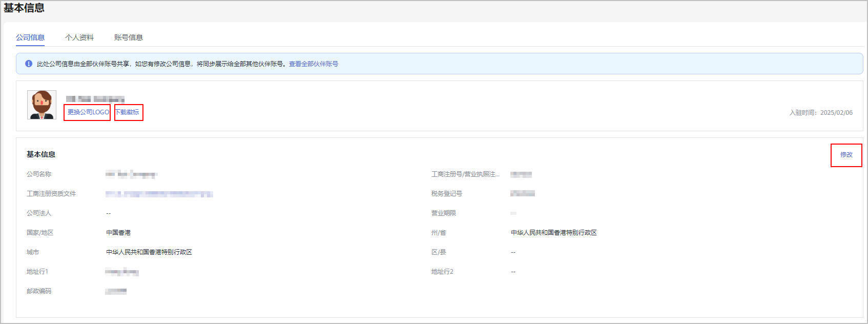Click the 州/省 value text
The image size is (868, 324).
click(553, 233)
